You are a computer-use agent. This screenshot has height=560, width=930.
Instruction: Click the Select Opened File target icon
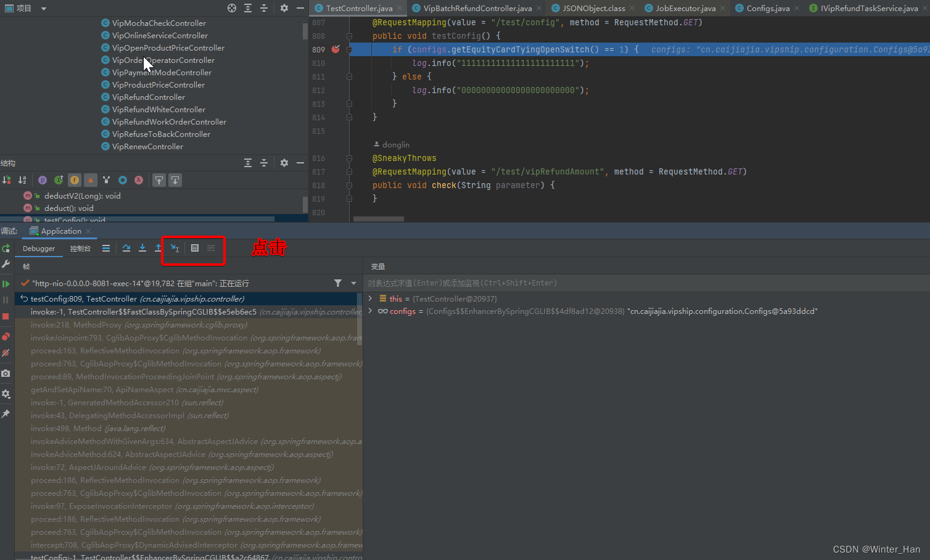click(x=232, y=8)
